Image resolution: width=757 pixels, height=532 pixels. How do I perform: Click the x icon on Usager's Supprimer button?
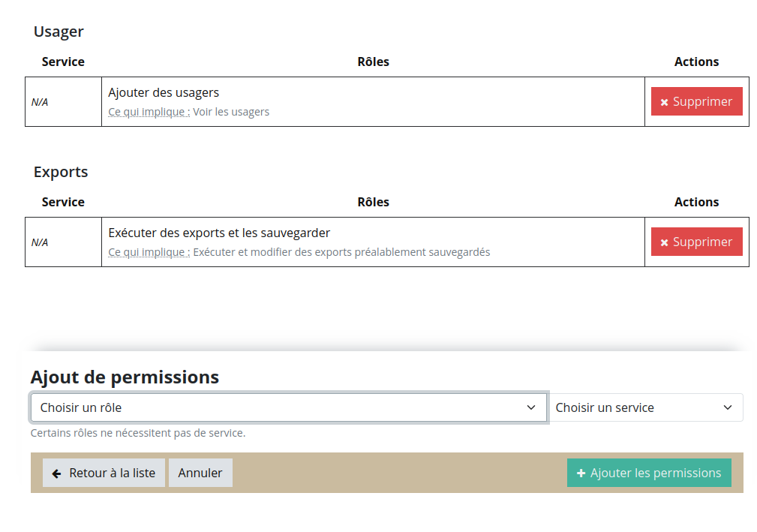(664, 102)
